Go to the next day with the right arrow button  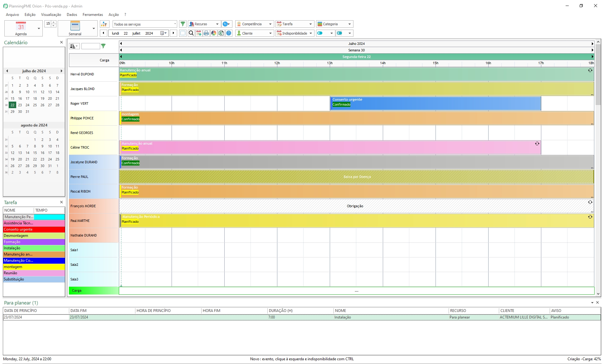click(x=173, y=33)
